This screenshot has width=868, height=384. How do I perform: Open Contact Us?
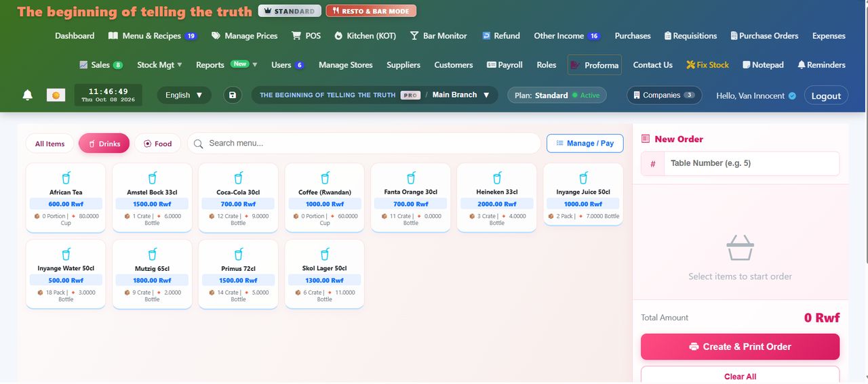[x=652, y=65]
